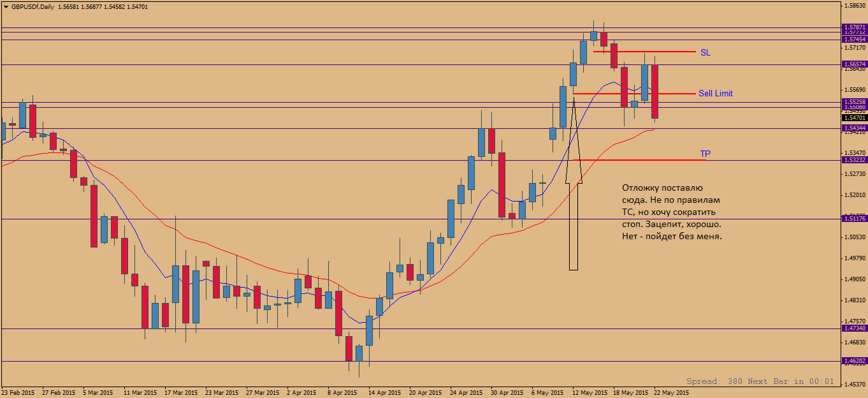Click the 1.58630 price axis value
The height and width of the screenshot is (398, 868).
pos(854,5)
